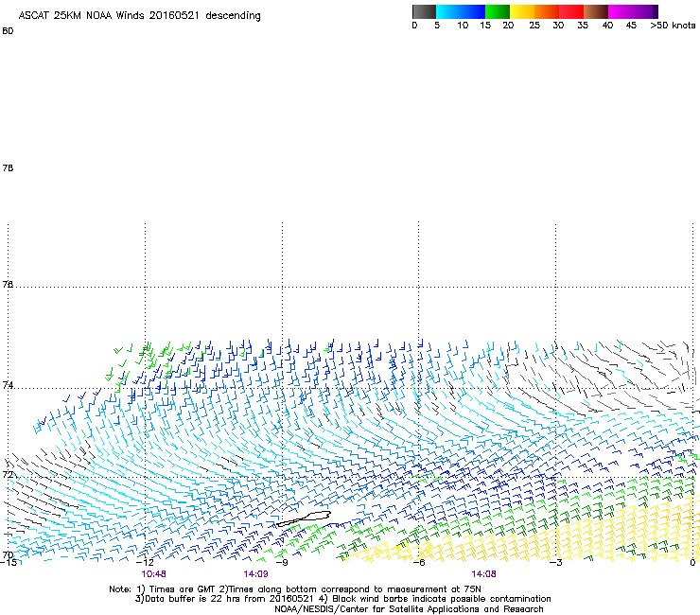700x615 pixels.
Task: Click the -9 longitude axis label
Action: pos(282,563)
